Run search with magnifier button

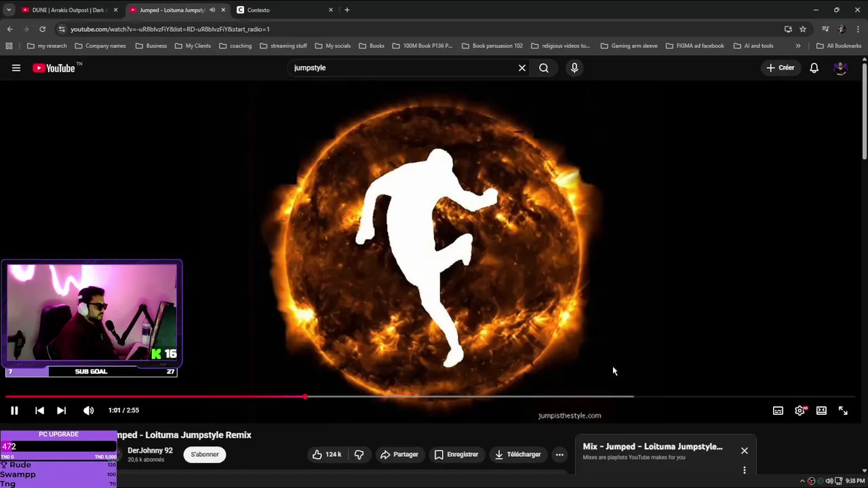pos(544,68)
